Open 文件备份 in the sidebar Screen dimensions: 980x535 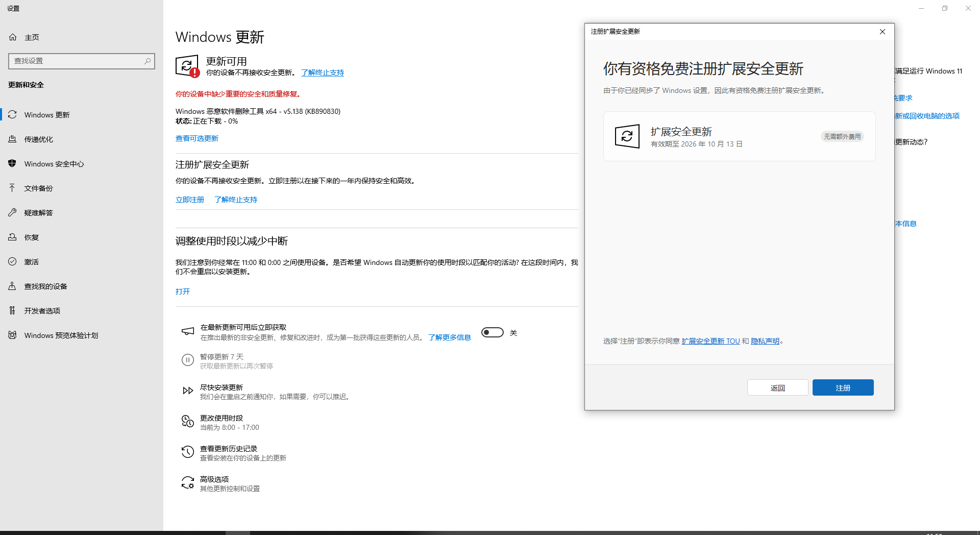pos(82,188)
